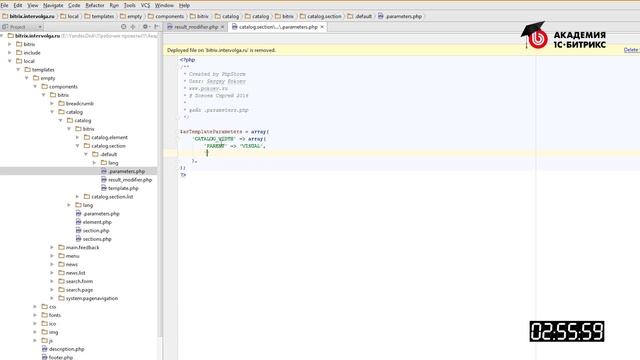This screenshot has width=640, height=360.
Task: Expand the top-level bitrix folder
Action: [x=10, y=44]
